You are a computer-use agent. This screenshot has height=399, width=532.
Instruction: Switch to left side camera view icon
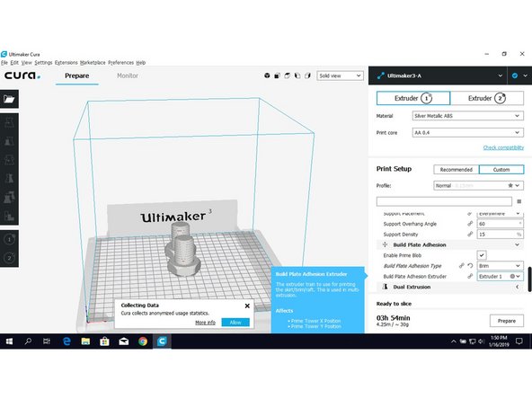click(x=297, y=75)
